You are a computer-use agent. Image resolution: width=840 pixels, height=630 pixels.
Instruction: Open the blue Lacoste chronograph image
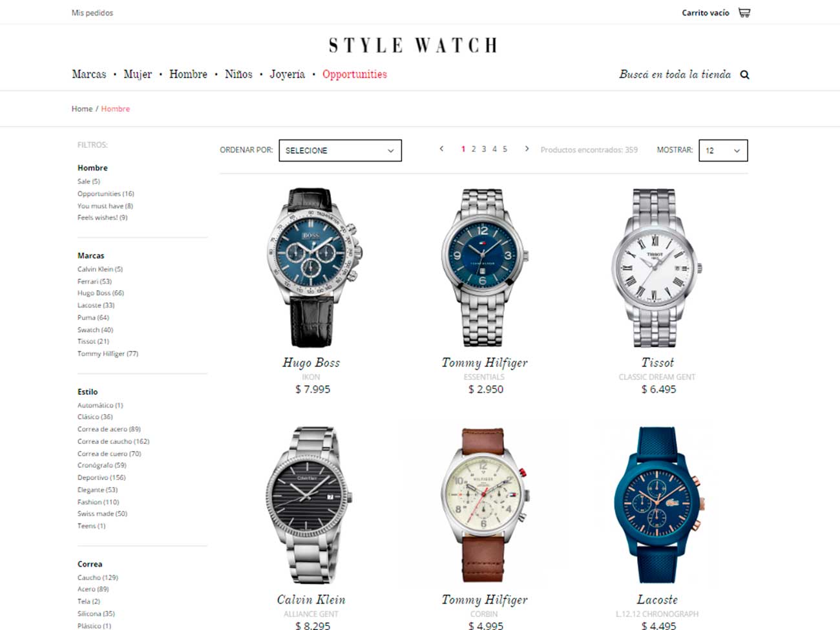(658, 505)
